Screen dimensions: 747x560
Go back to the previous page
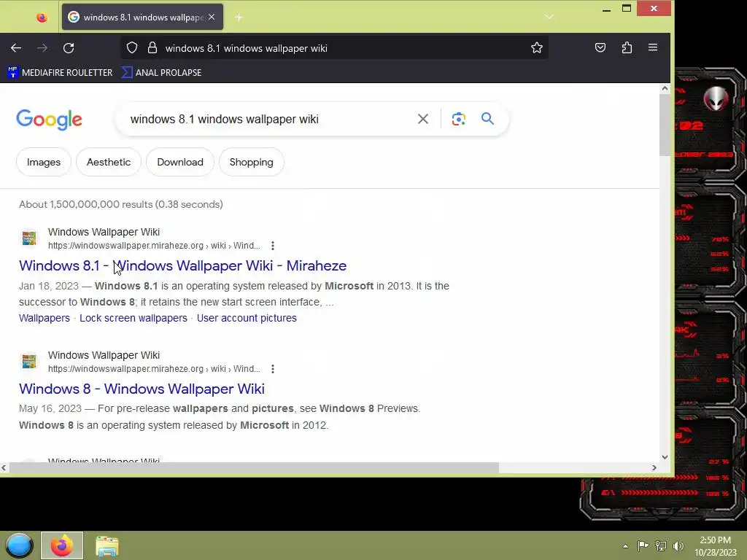pos(16,47)
